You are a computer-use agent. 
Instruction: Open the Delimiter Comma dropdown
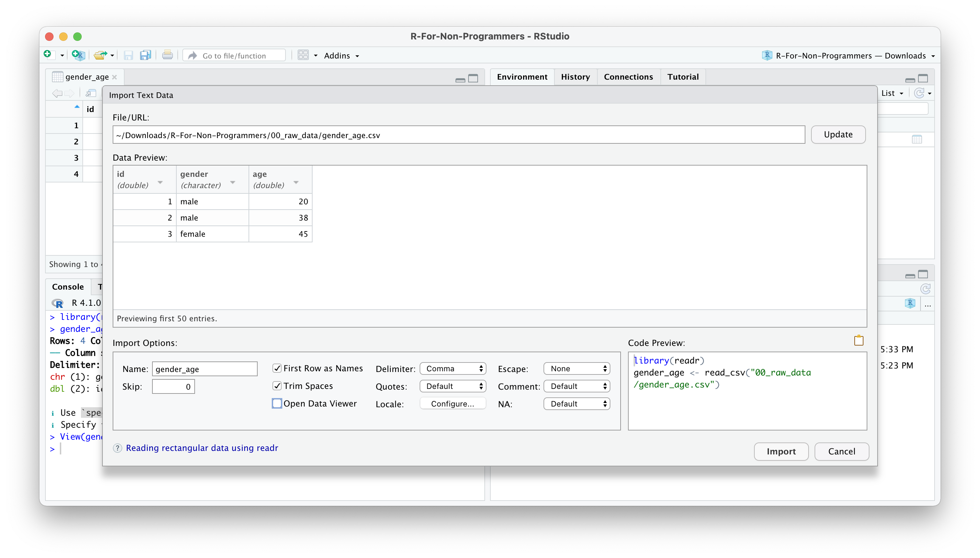click(453, 369)
